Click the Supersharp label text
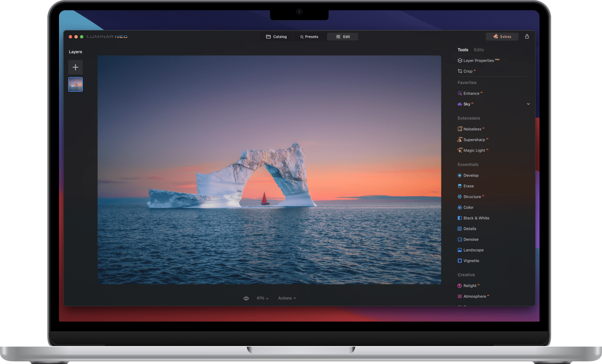 tap(474, 140)
